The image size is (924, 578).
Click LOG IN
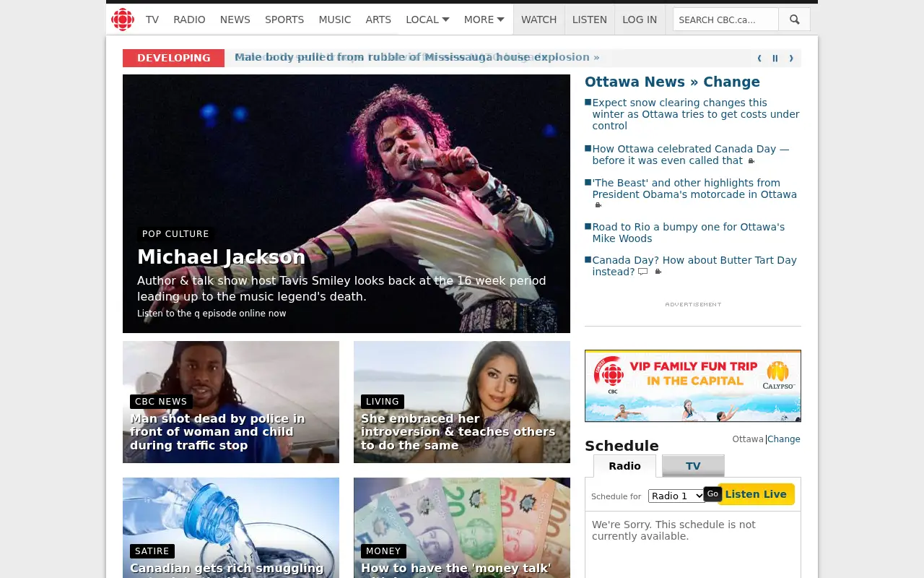point(640,20)
